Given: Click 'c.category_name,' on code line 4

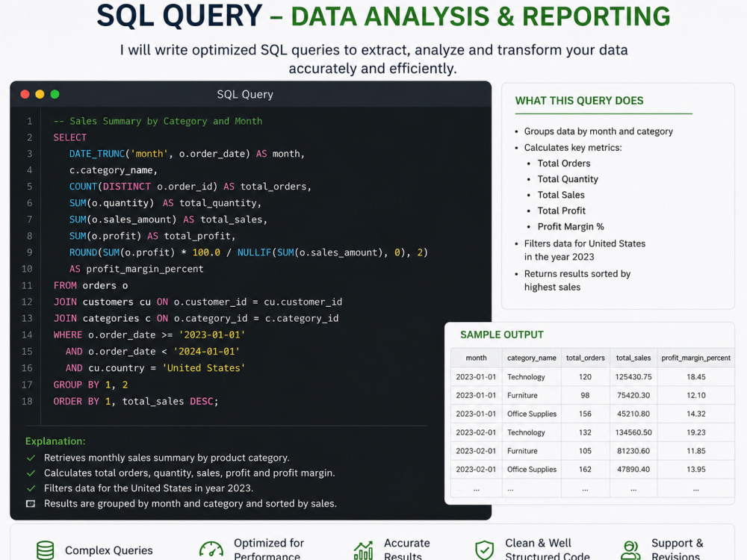Looking at the screenshot, I should click(x=113, y=170).
